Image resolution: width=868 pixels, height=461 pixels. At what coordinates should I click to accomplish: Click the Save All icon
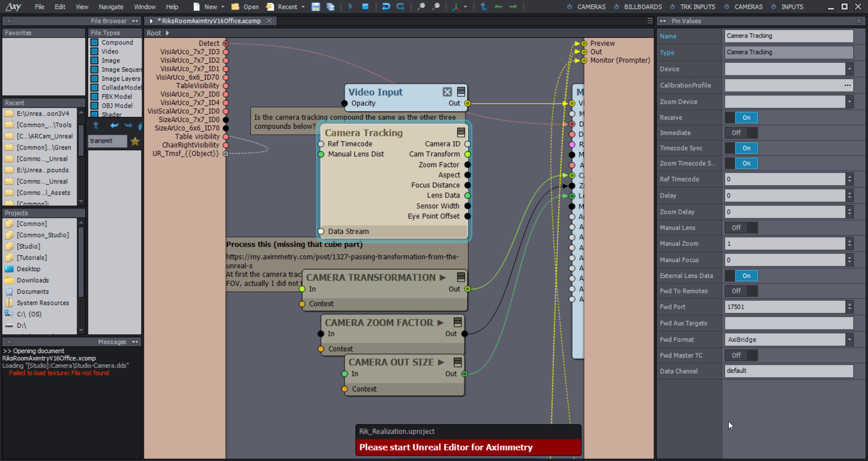[330, 7]
